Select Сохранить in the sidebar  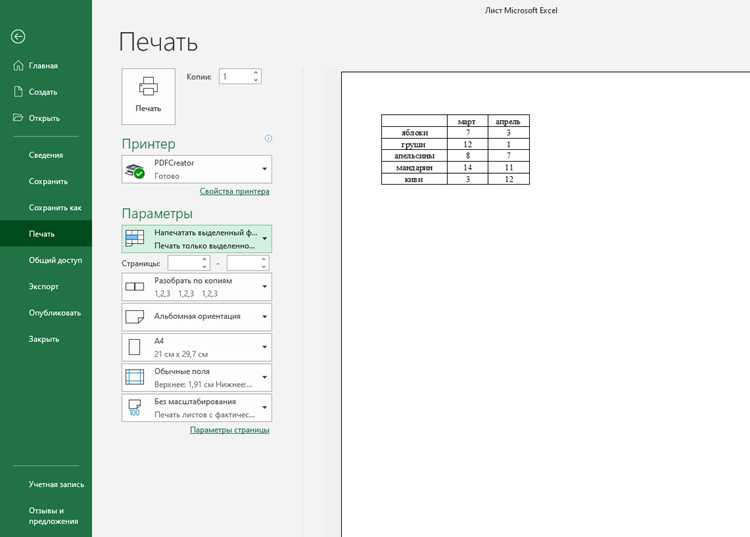(46, 181)
